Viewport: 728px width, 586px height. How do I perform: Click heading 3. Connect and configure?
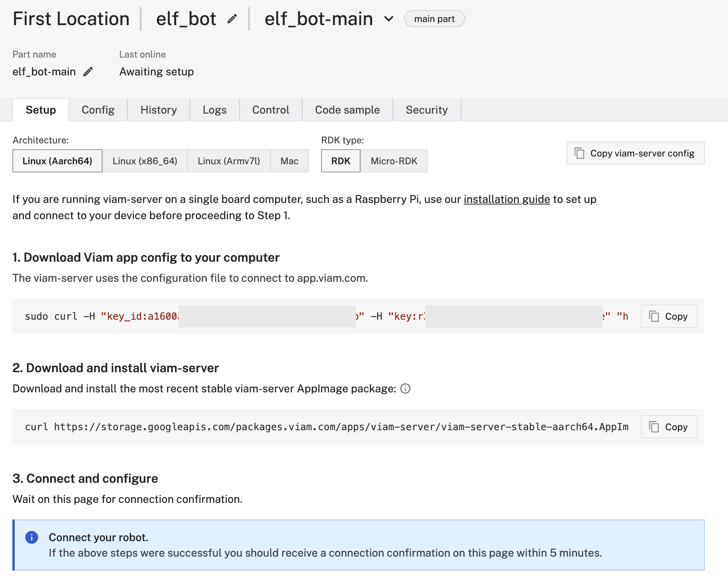tap(85, 479)
